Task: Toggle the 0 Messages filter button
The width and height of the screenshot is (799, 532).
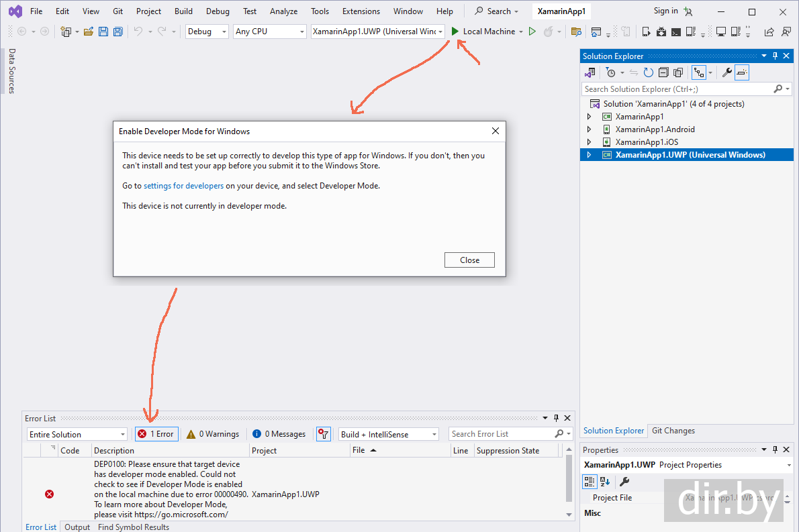Action: tap(279, 434)
